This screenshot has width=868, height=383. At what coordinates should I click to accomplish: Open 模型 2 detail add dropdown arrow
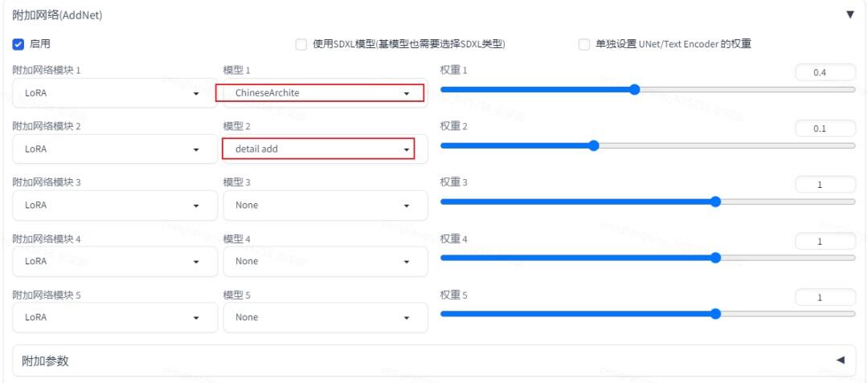click(407, 149)
